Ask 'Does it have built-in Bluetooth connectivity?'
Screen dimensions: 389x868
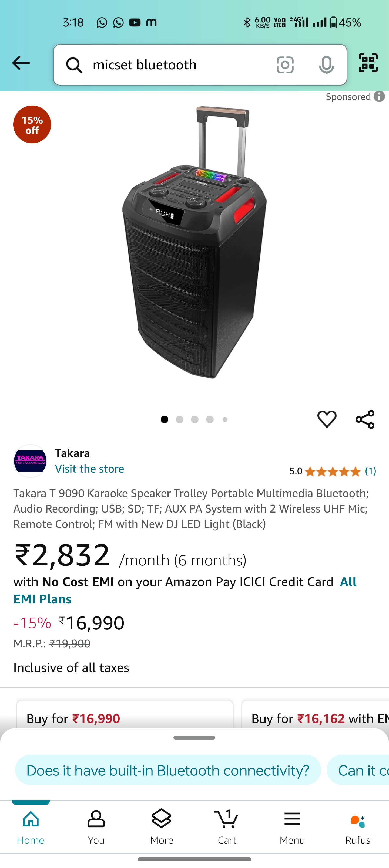coord(168,770)
